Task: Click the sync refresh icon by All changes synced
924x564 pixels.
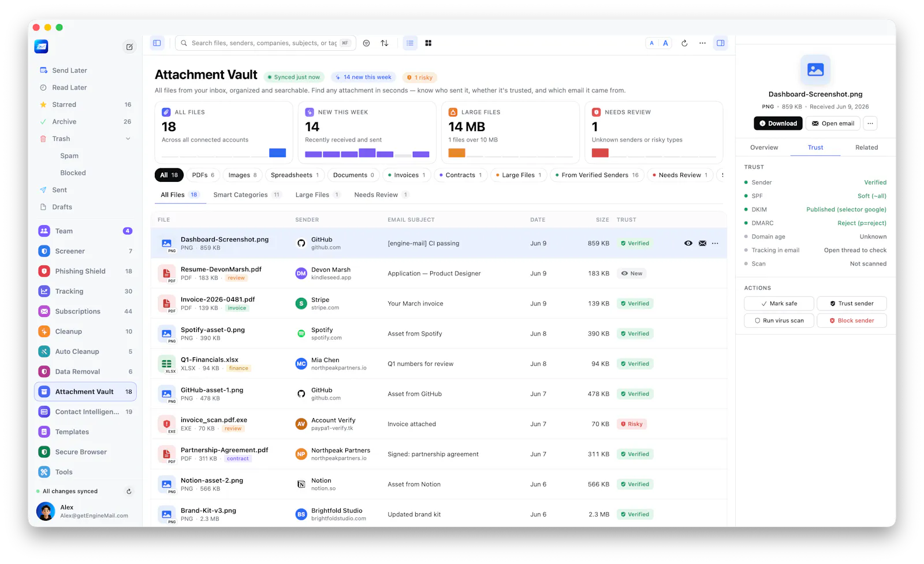Action: [x=129, y=491]
